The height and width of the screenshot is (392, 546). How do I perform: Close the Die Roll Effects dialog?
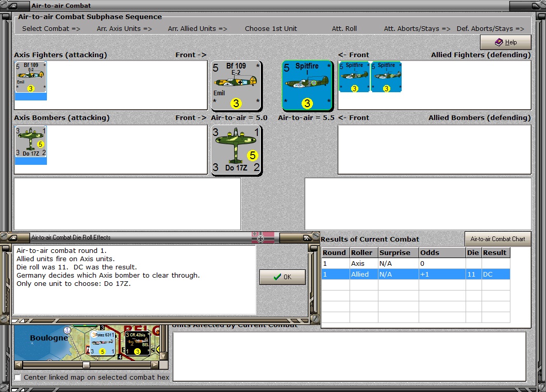(x=306, y=238)
